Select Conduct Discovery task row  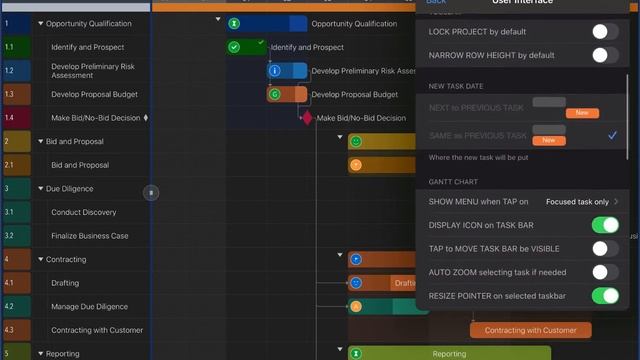84,212
